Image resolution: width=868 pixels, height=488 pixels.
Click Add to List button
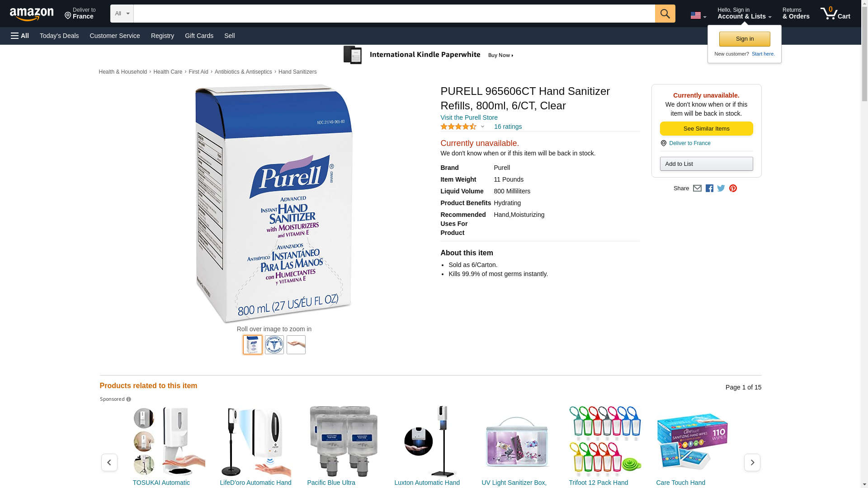pyautogui.click(x=706, y=164)
